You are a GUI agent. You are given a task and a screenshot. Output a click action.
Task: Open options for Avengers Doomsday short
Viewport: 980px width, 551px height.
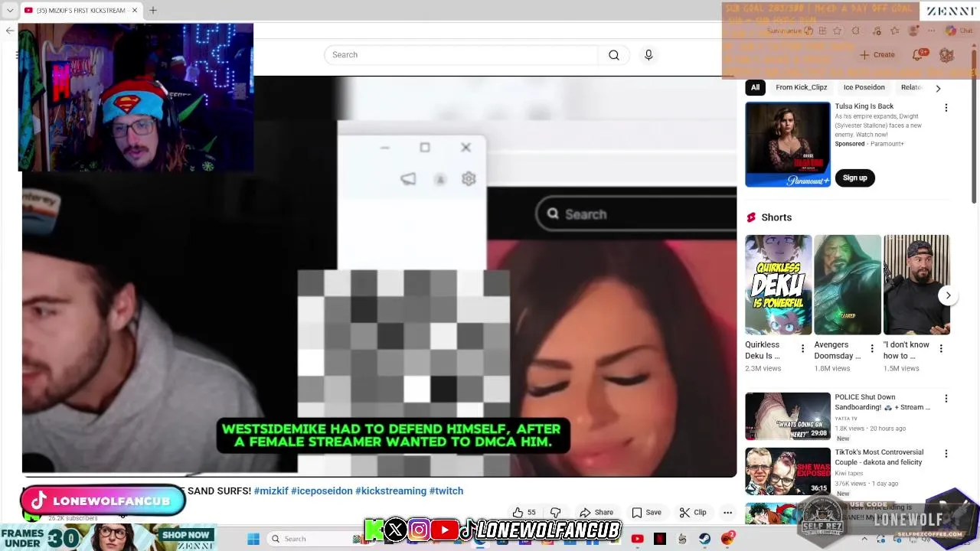[x=872, y=349]
